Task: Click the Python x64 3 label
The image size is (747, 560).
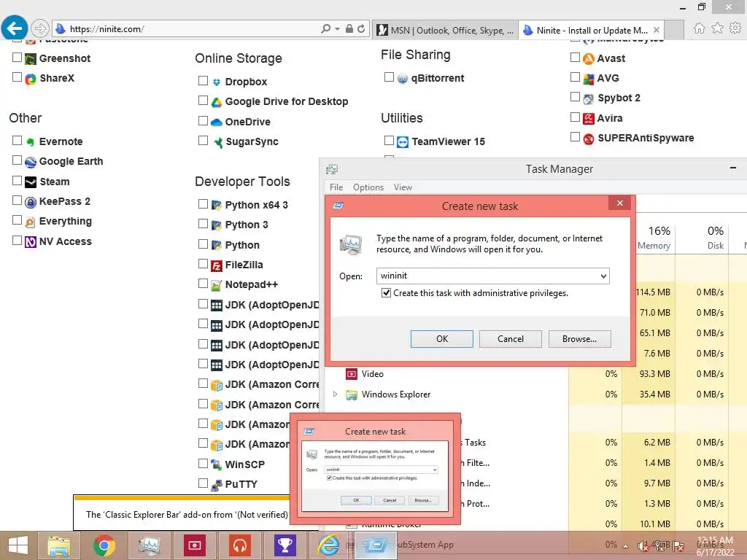Action: coord(256,205)
